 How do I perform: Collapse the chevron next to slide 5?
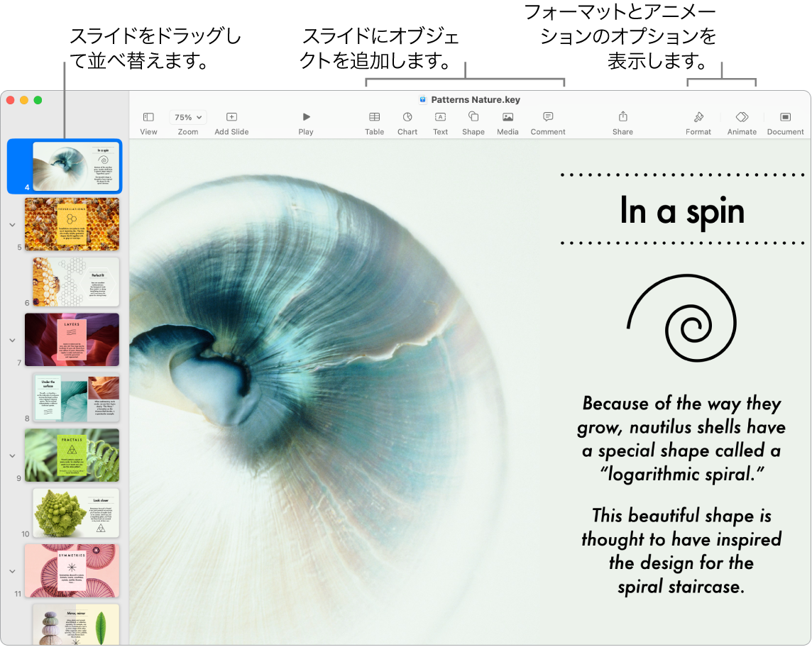pyautogui.click(x=12, y=224)
